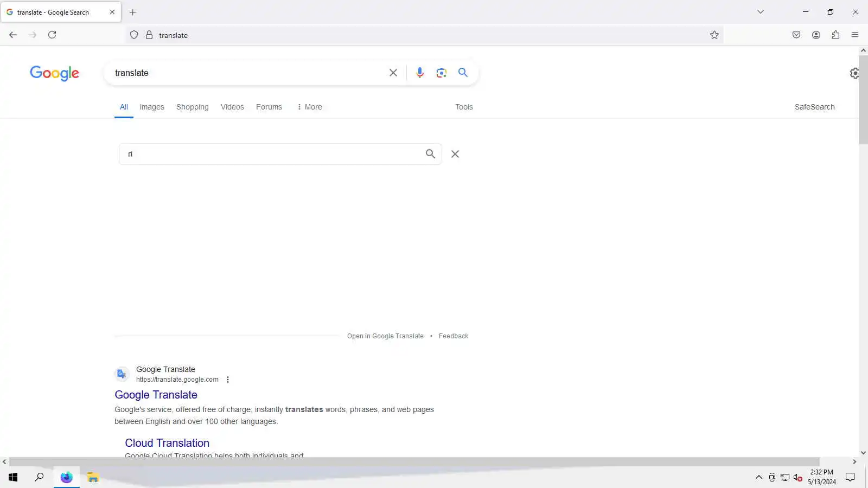Open the Cloud Translation sublink
This screenshot has width=868, height=488.
pyautogui.click(x=167, y=443)
